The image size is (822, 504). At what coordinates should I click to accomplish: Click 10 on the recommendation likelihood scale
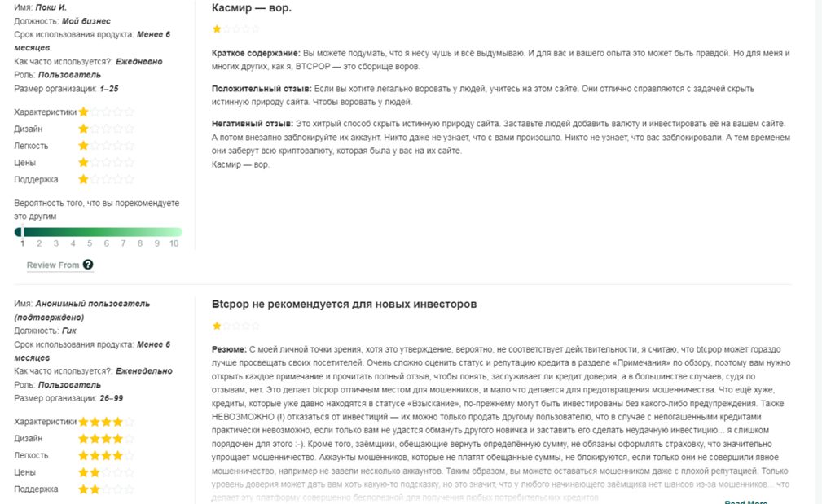coord(174,243)
